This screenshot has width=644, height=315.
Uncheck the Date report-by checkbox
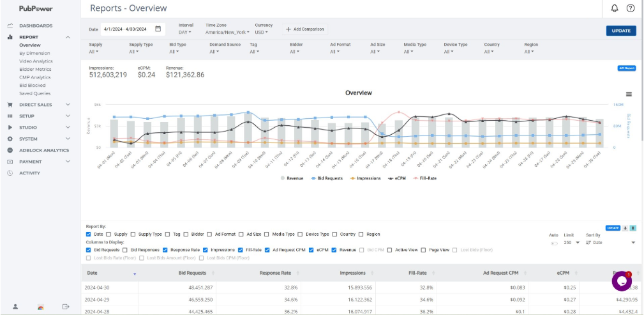coord(89,234)
